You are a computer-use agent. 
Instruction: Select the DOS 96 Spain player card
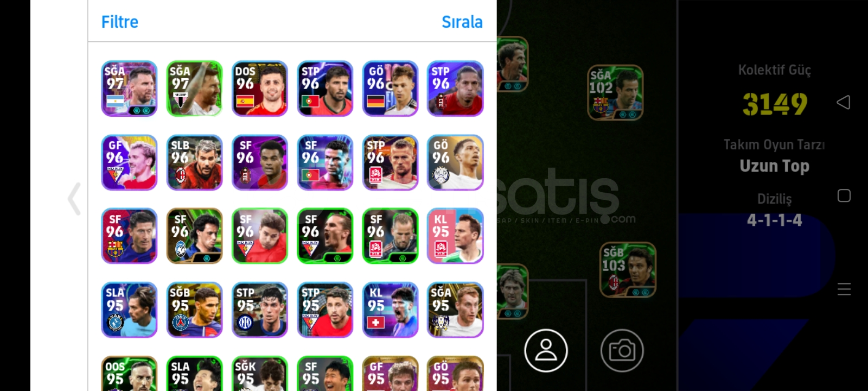(x=260, y=88)
